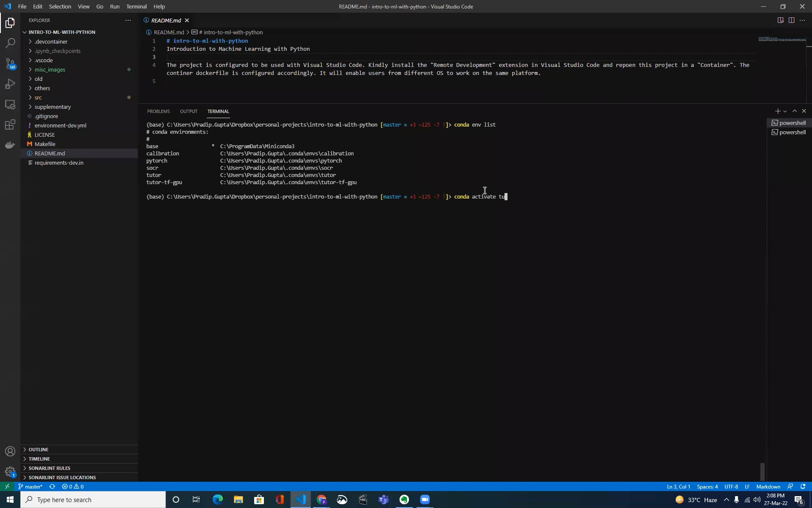812x508 pixels.
Task: Click the master branch in status bar
Action: [30, 486]
